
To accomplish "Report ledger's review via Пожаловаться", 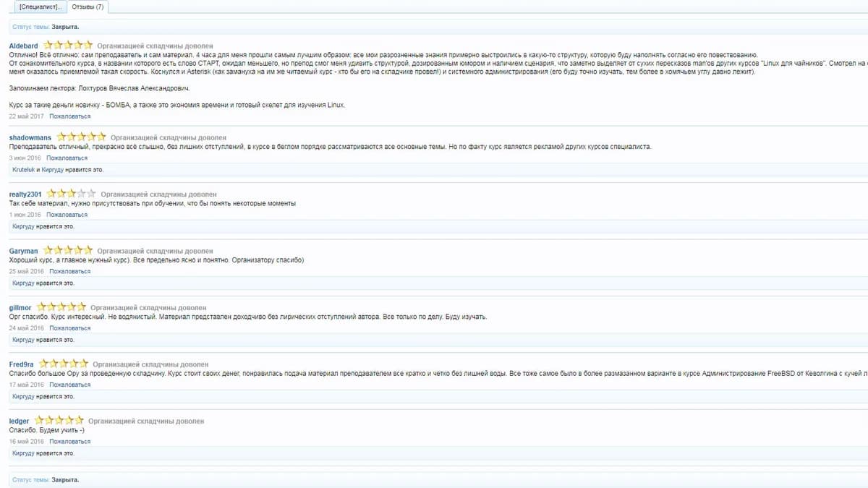I will (70, 441).
